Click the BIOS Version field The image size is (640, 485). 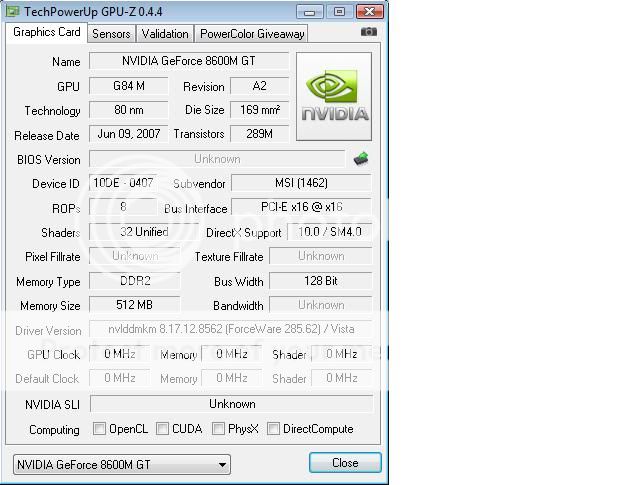pos(217,159)
